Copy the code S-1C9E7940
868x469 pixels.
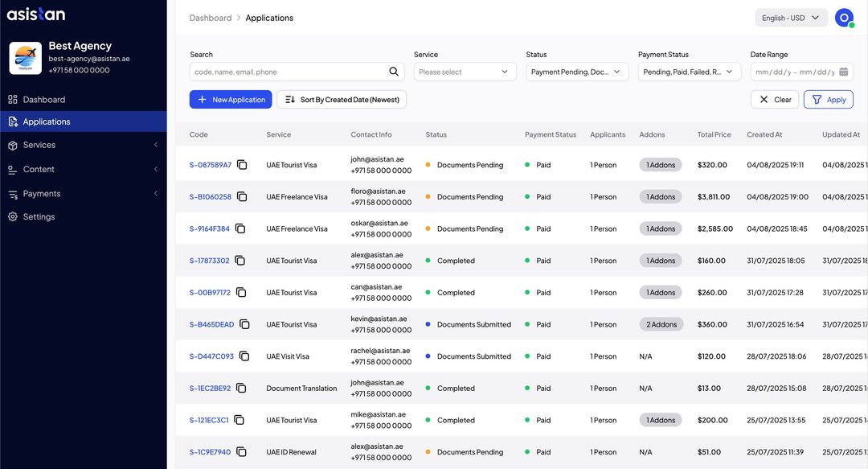[241, 452]
